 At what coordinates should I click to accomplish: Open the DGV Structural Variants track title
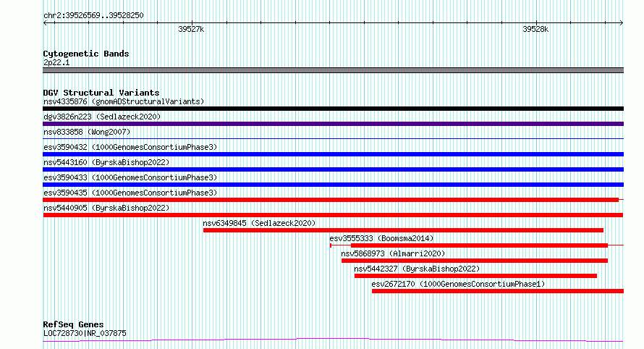(101, 93)
